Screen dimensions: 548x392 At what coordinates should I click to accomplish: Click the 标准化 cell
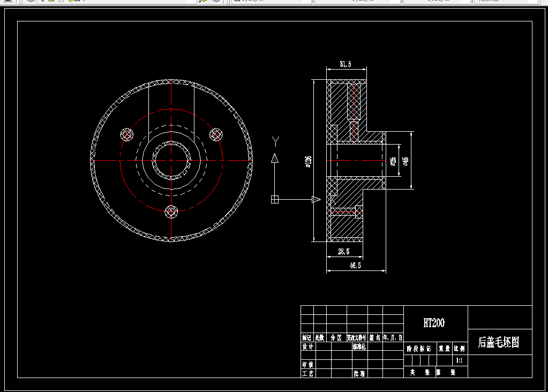click(359, 346)
